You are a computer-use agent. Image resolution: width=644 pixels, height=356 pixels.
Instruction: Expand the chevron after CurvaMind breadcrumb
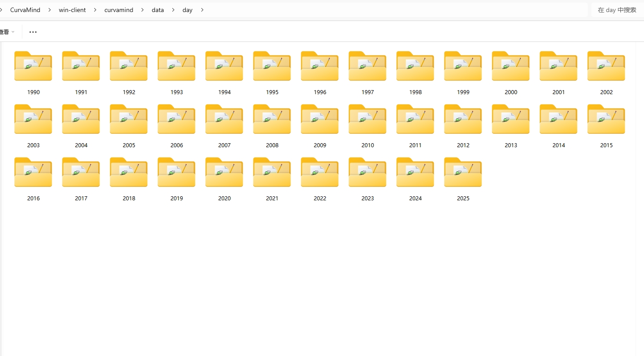pos(50,10)
